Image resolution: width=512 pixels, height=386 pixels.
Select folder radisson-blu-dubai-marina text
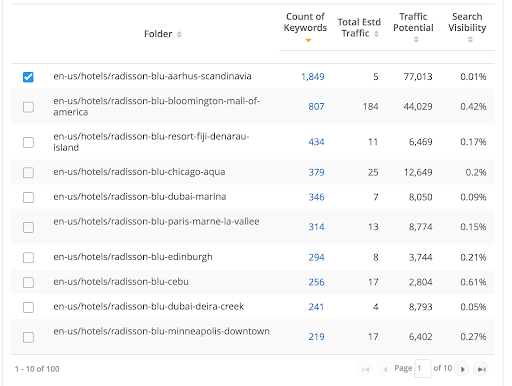pos(140,197)
